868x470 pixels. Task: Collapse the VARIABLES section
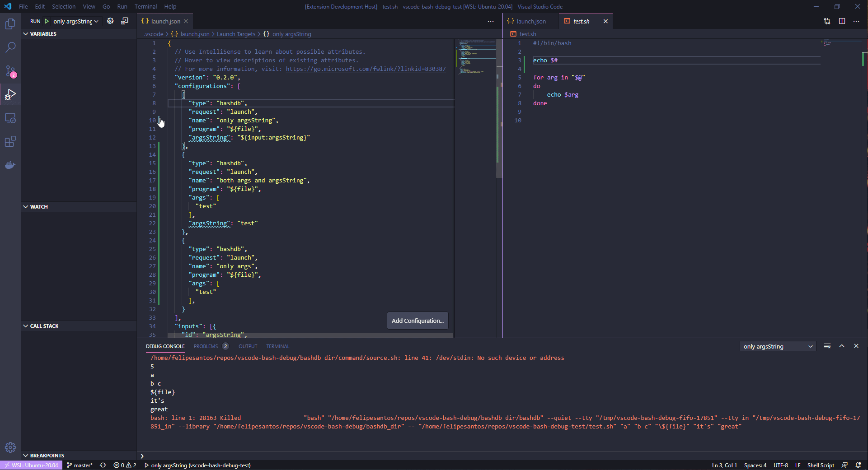point(79,34)
